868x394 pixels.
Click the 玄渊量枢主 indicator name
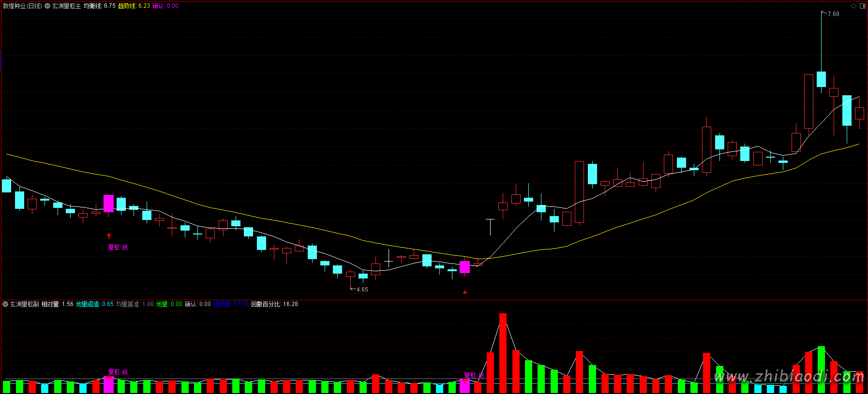(x=67, y=6)
